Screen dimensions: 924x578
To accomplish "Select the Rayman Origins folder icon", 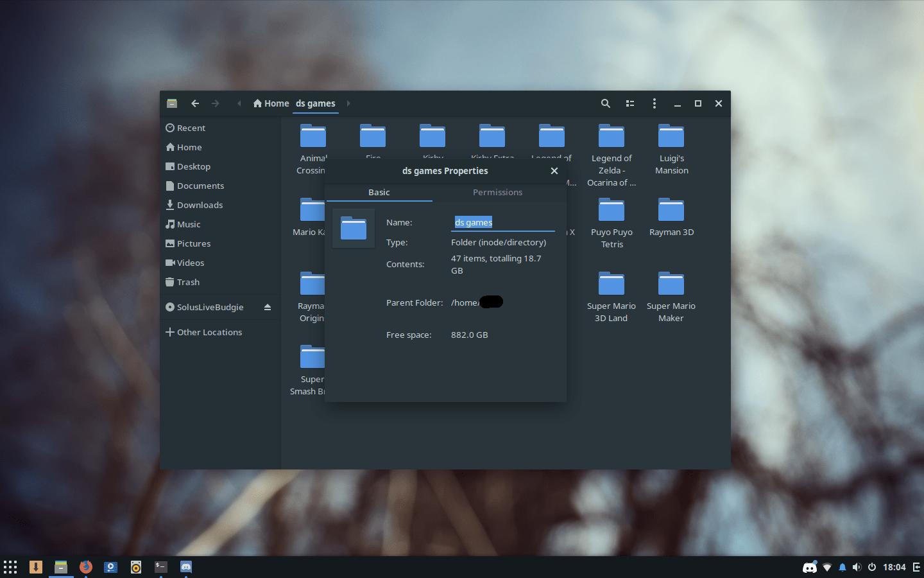I will pyautogui.click(x=312, y=284).
